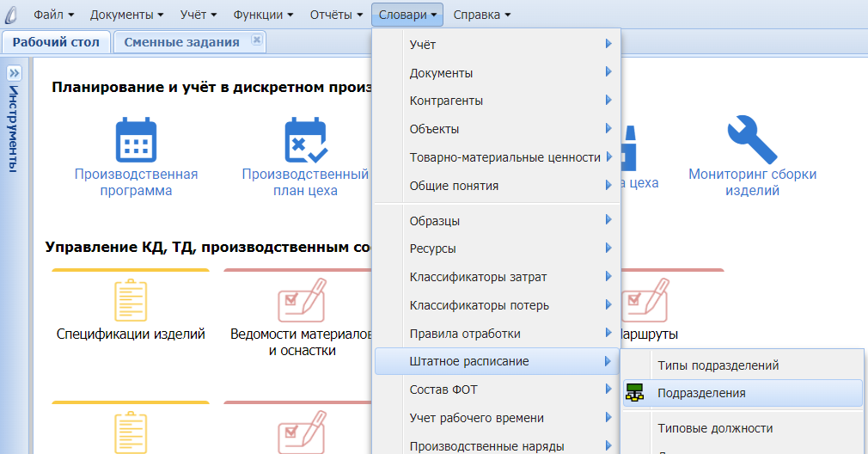Expand the Инструменты side panel
Viewport: 868px width, 454px height.
point(14,74)
